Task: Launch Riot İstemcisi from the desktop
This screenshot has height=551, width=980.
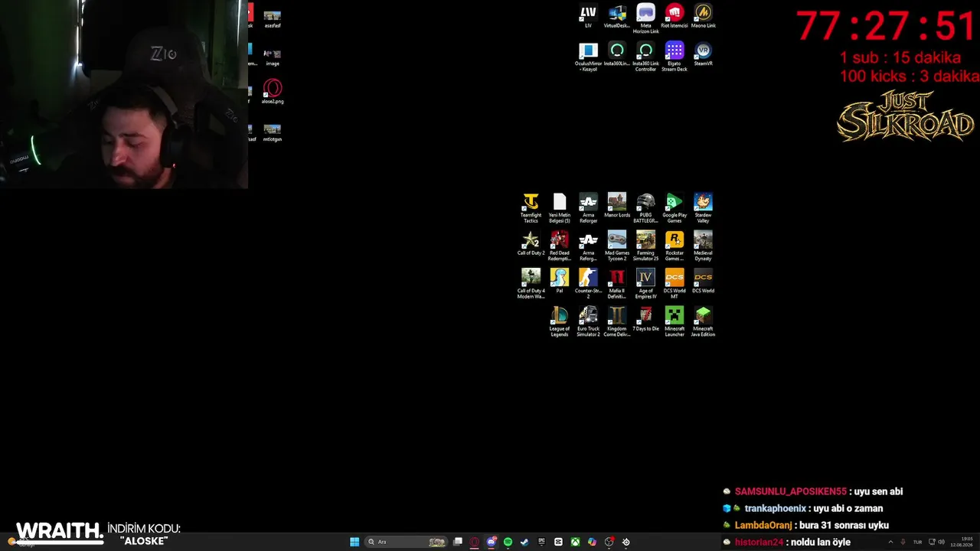Action: (675, 16)
